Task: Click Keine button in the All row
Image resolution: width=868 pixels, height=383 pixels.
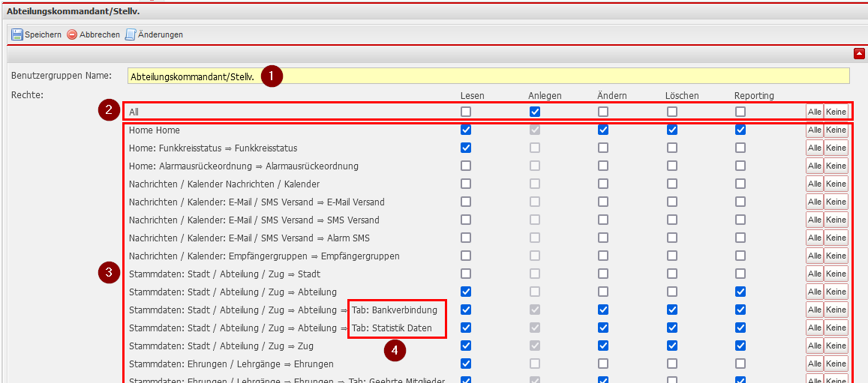Action: (836, 112)
